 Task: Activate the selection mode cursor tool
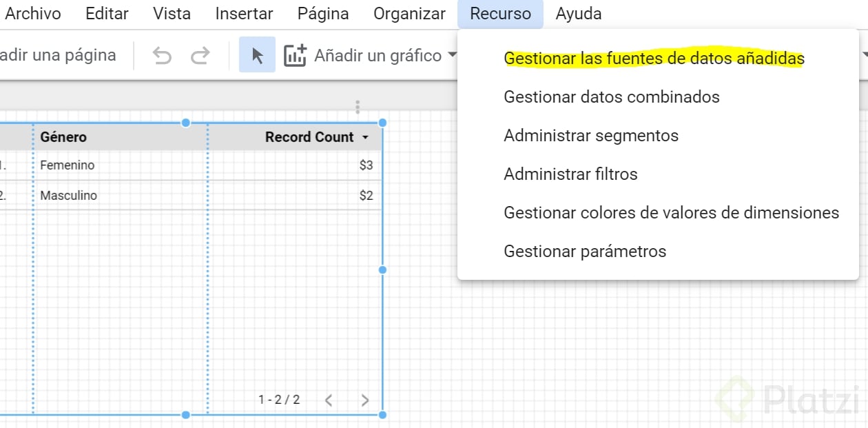[x=258, y=56]
